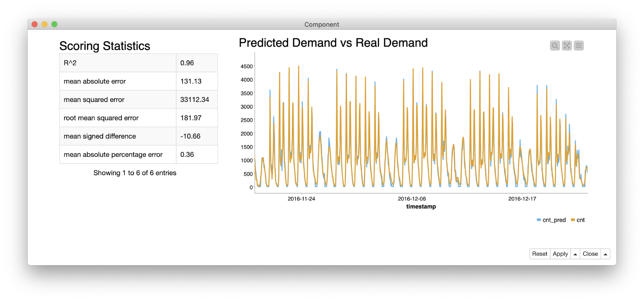The width and height of the screenshot is (644, 302).
Task: Expand the Close options arrow
Action: (x=605, y=254)
